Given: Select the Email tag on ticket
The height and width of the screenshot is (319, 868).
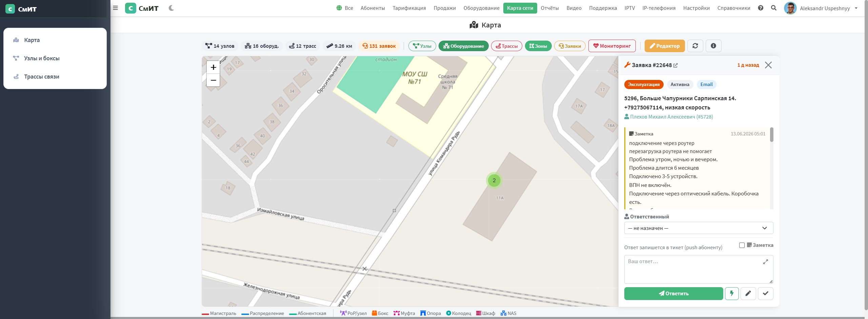Looking at the screenshot, I should [707, 85].
